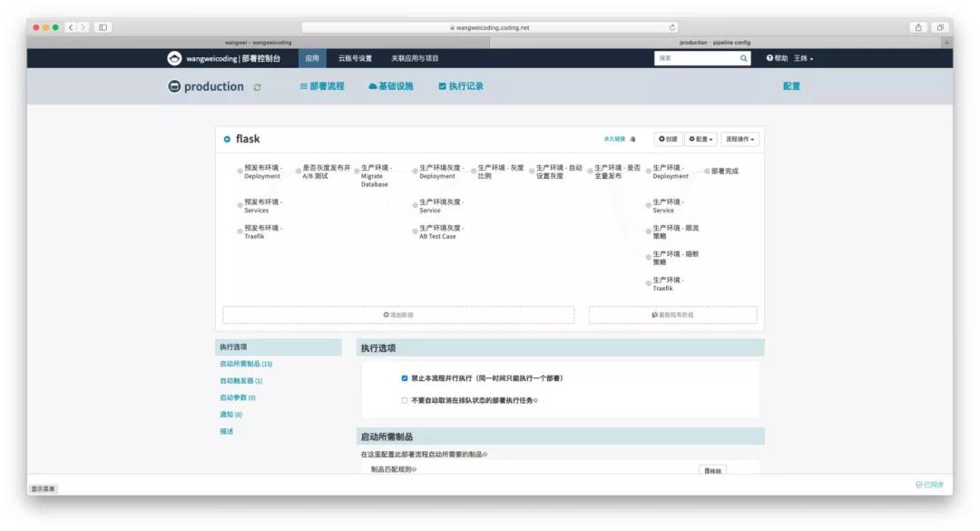
Task: Toggle the Safari sidebar
Action: (x=103, y=27)
